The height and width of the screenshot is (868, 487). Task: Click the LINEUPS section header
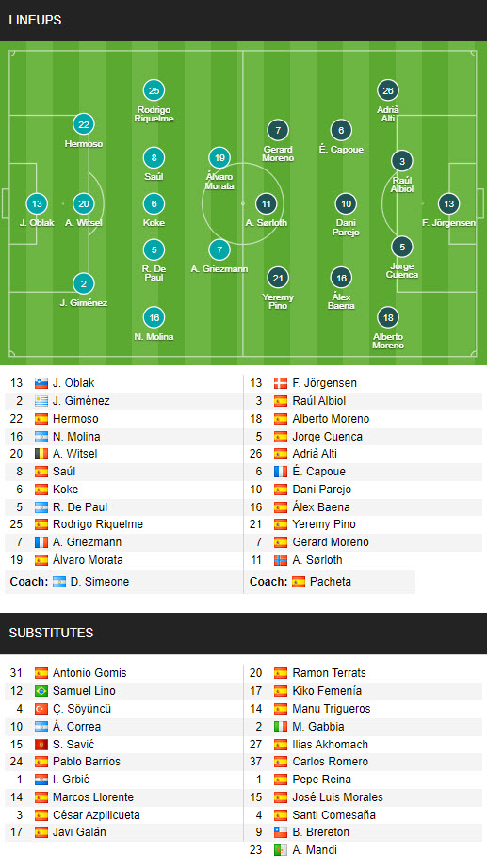pos(35,20)
